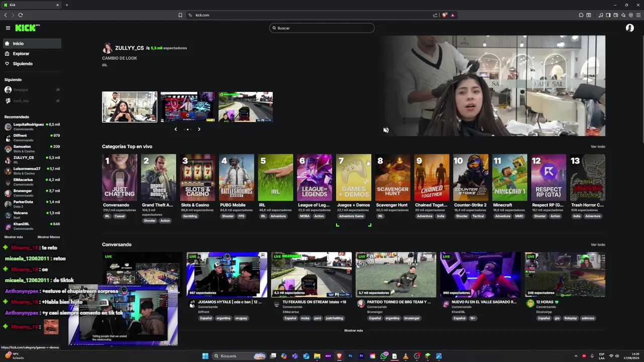Image resolution: width=644 pixels, height=362 pixels.
Task: Open Leo AI sparkle icon
Action: coord(623,15)
